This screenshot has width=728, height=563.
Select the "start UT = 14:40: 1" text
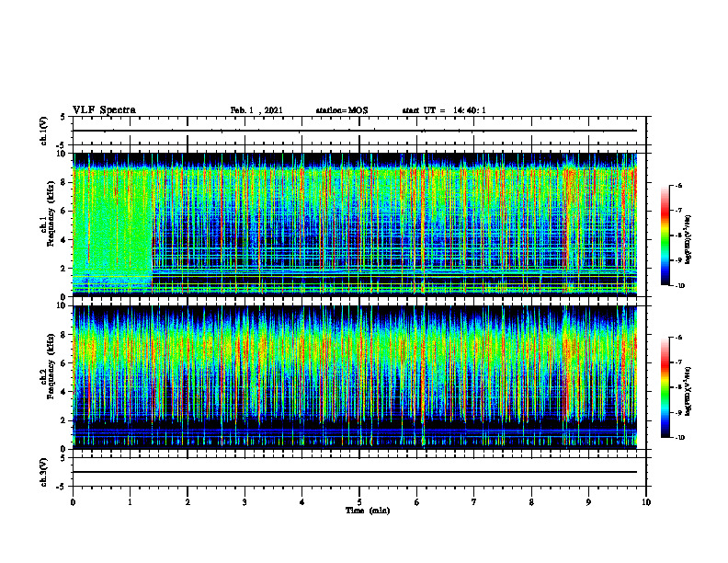(444, 110)
